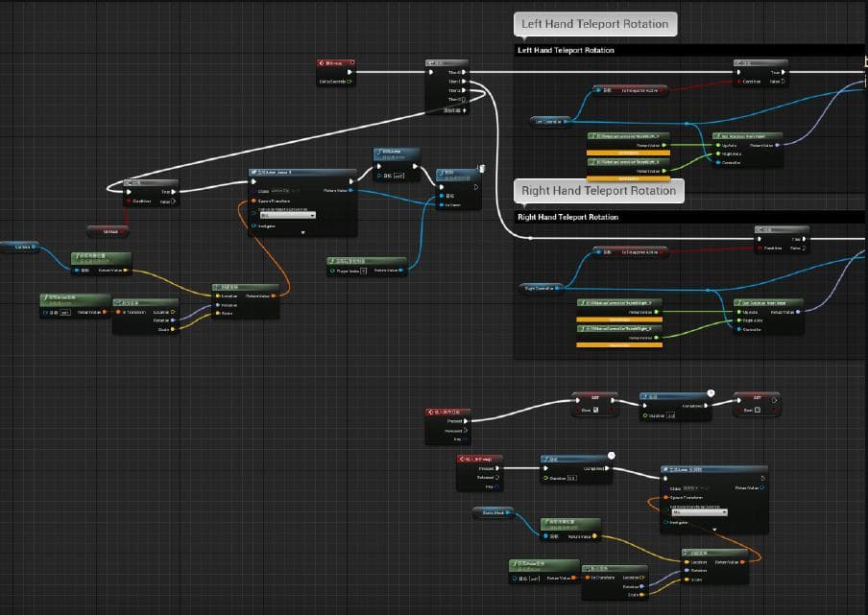Click the Duration field on the upper Delay node
This screenshot has height=615, width=868.
[x=671, y=415]
